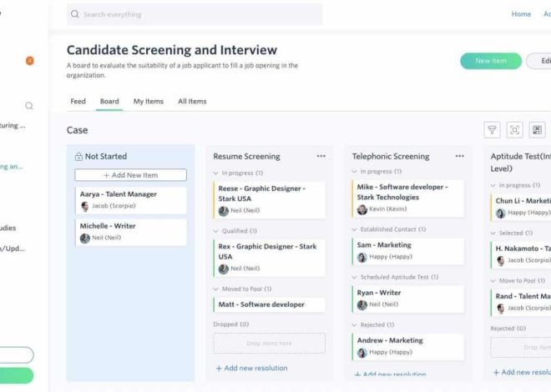
Task: Add new resolution in Aptitude Test column
Action: [522, 372]
